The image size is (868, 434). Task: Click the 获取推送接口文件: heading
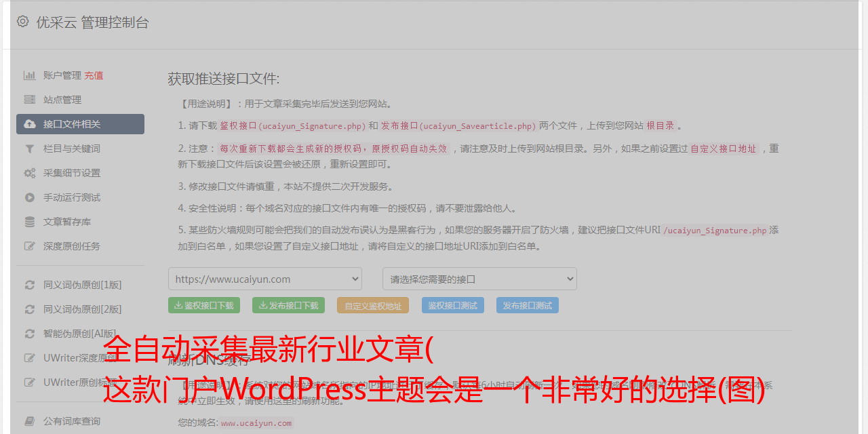click(224, 79)
